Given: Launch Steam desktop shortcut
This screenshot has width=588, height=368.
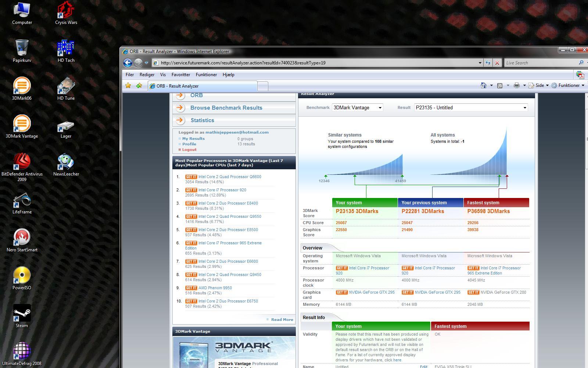Looking at the screenshot, I should (22, 316).
